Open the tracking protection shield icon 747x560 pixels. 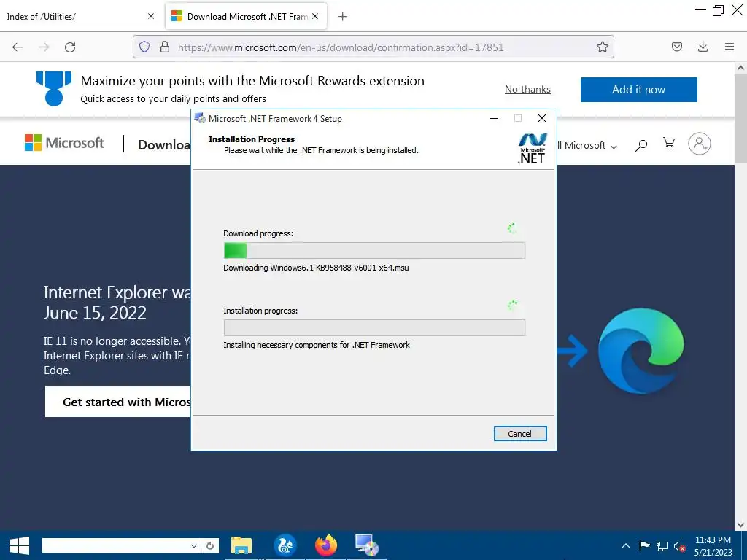(x=144, y=47)
